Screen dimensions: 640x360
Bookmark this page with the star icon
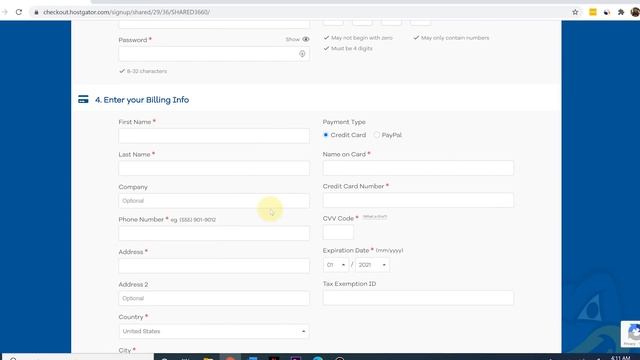coord(575,12)
